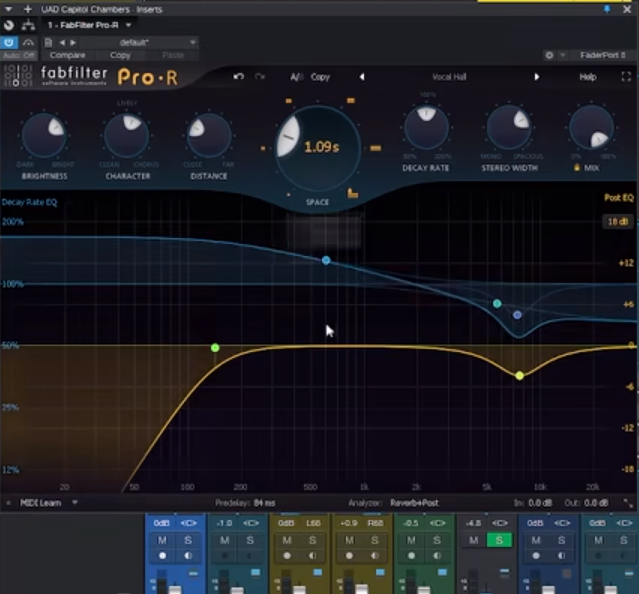Open preset file icon in host toolbar
639x594 pixels.
coord(48,42)
